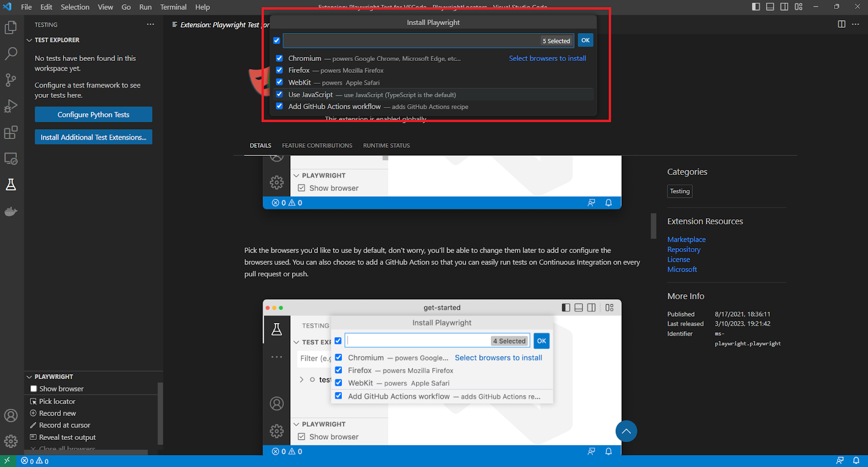
Task: Open the Testing beaker view
Action: (11, 185)
